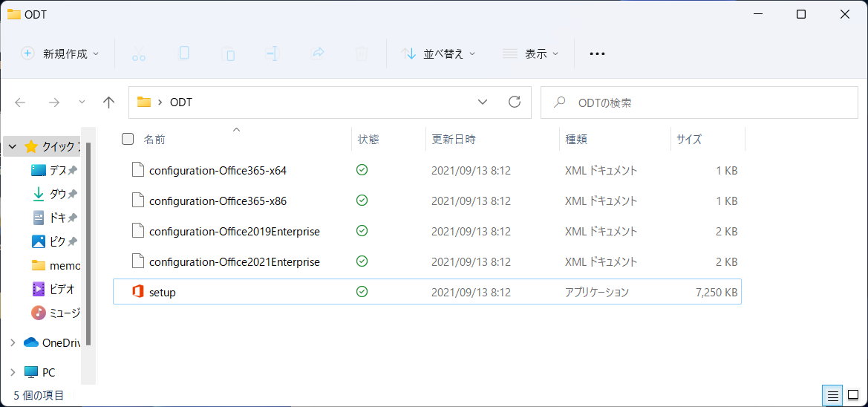868x407 pixels.
Task: Click configuration-Office365-x64 file icon
Action: coord(138,170)
